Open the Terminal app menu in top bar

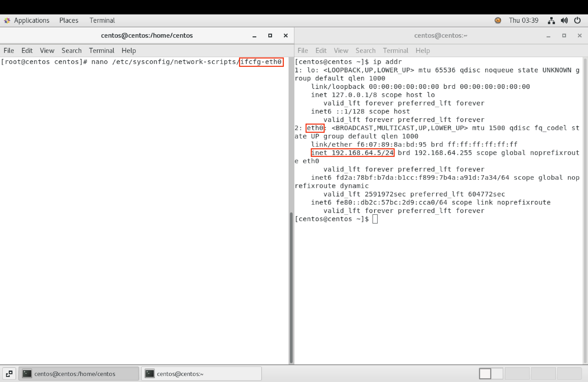tap(102, 20)
